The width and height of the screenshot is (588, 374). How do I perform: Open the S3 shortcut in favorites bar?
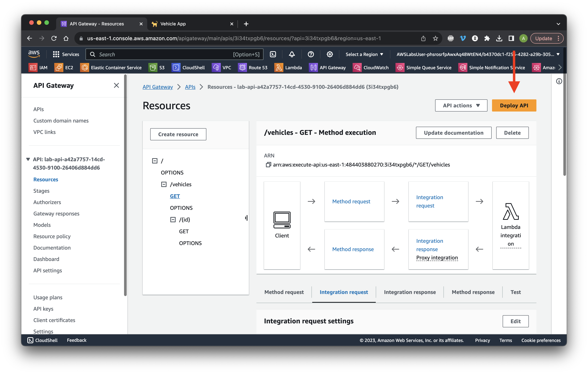click(157, 67)
